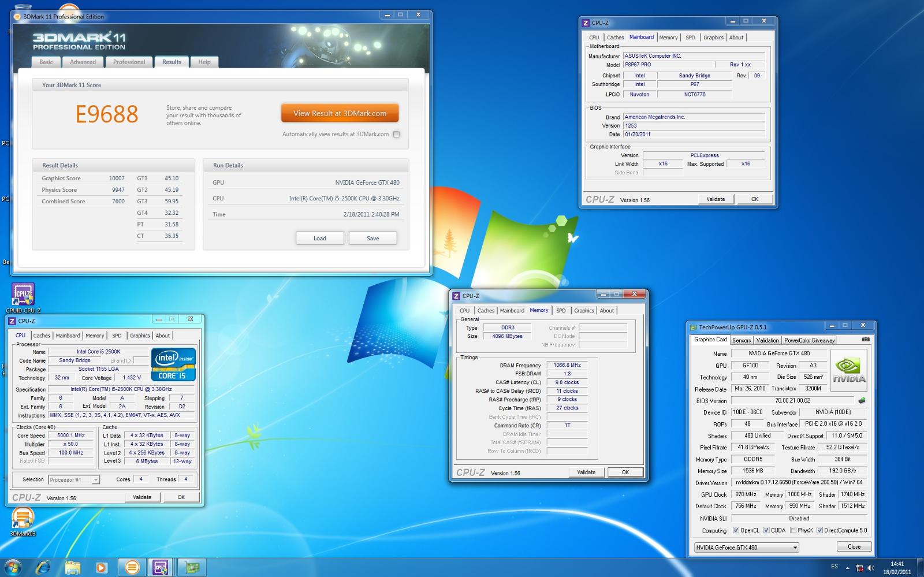The height and width of the screenshot is (577, 924).
Task: Open the network tray icon
Action: 860,568
